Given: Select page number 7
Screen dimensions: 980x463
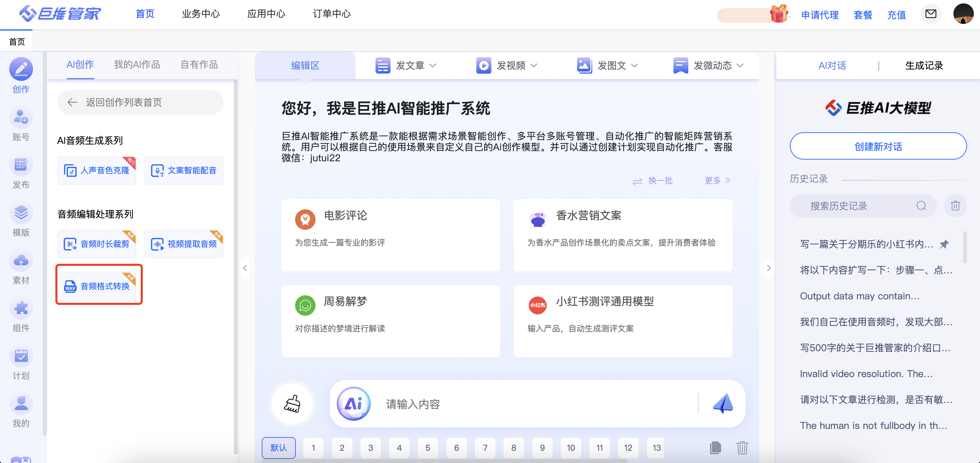Looking at the screenshot, I should [x=485, y=448].
